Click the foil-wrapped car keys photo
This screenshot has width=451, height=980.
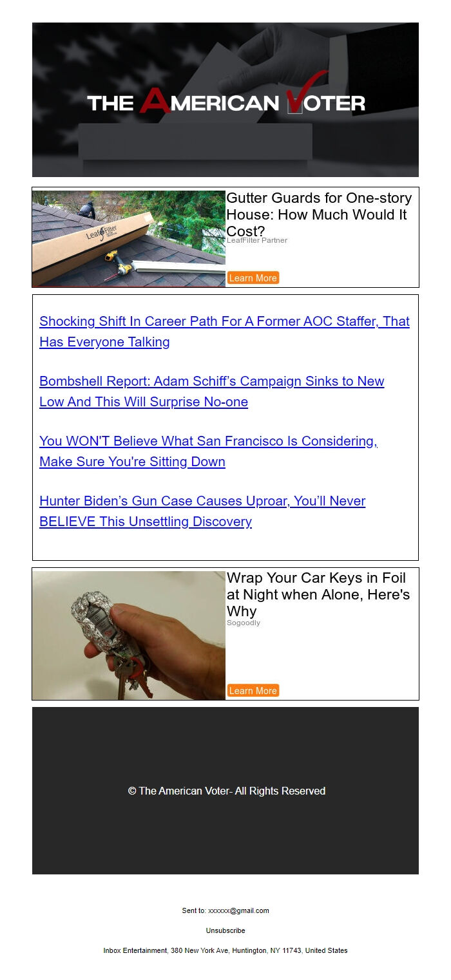[x=129, y=636]
